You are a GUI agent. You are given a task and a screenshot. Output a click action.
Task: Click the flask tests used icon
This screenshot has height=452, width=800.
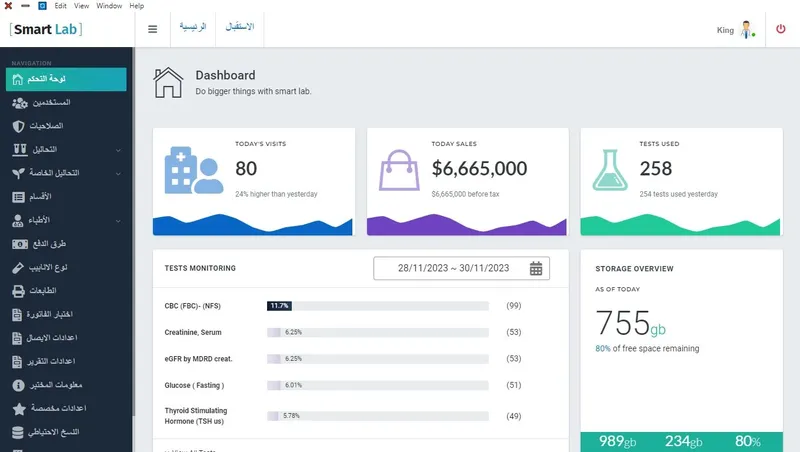(610, 170)
